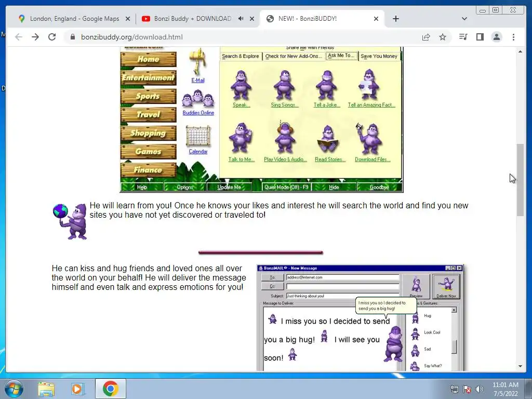532x399 pixels.
Task: View site lock information icon
Action: click(x=72, y=37)
